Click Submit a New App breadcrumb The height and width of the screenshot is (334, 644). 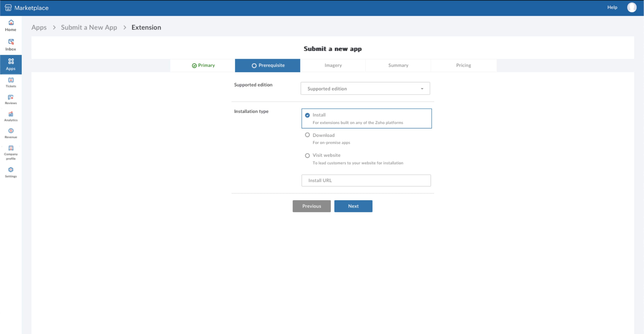click(x=89, y=27)
